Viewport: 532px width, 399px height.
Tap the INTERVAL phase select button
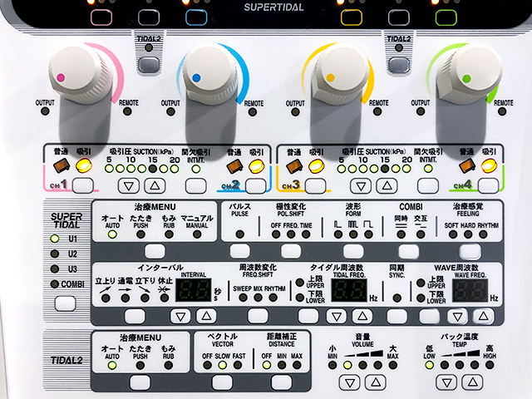[135, 316]
